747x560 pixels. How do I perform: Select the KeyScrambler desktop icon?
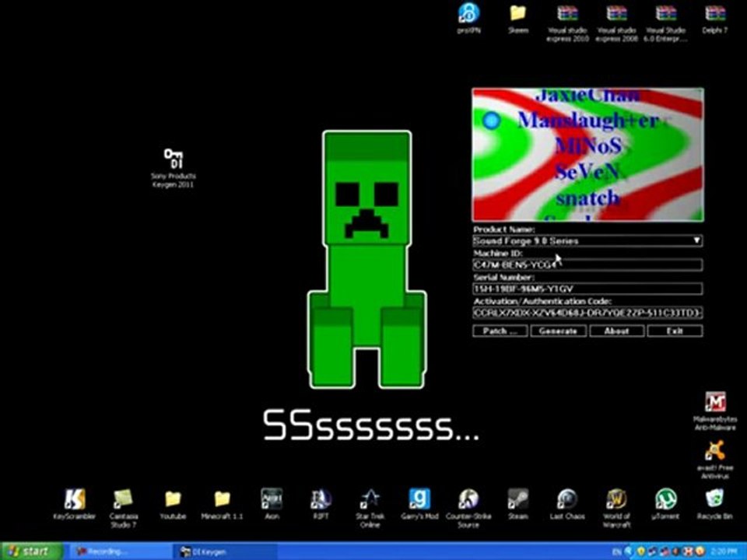tap(75, 504)
